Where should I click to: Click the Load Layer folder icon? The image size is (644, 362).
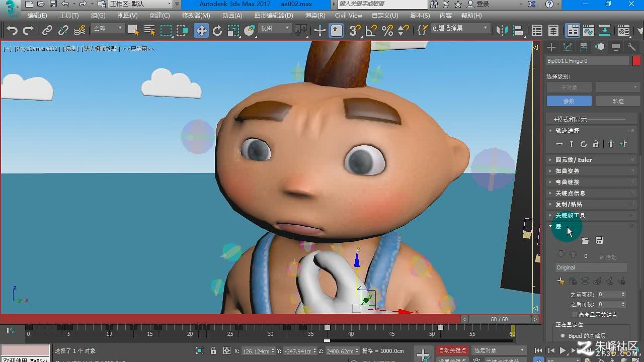tap(585, 241)
